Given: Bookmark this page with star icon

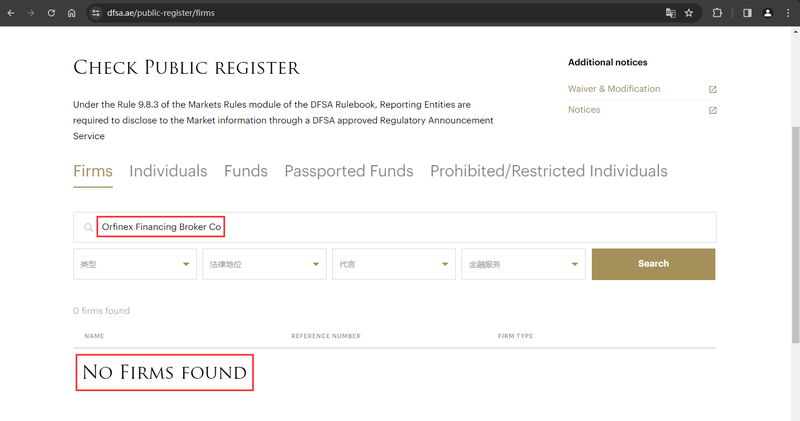Looking at the screenshot, I should click(x=689, y=13).
